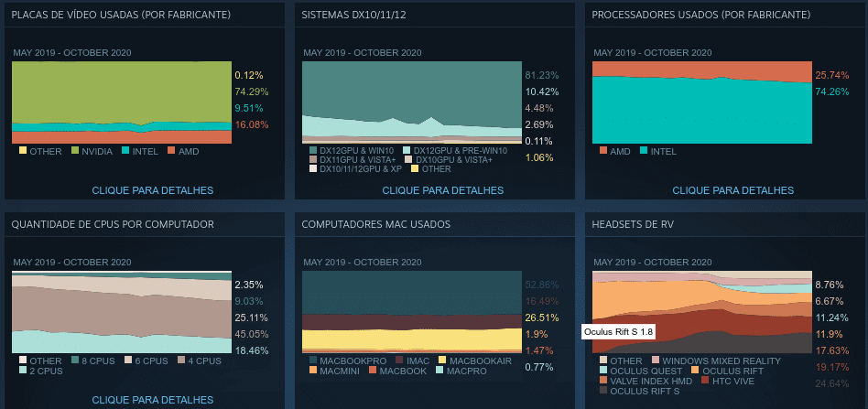Click DX12GPU & WIN10 legend swatch
868x409 pixels.
point(313,150)
